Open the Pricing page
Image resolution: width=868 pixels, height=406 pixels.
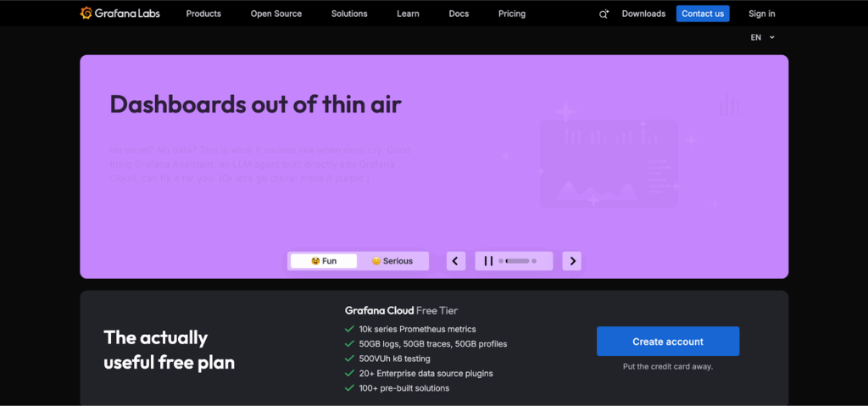[x=512, y=14]
